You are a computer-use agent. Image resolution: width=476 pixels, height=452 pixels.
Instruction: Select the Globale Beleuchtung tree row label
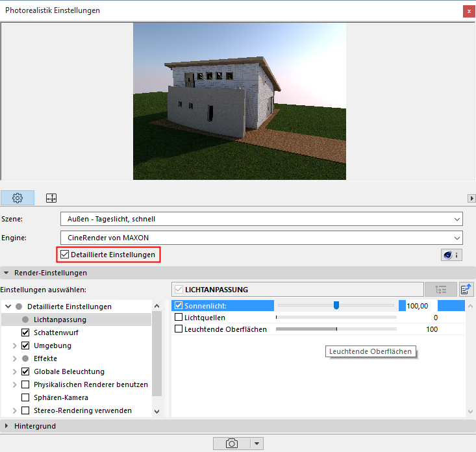[x=69, y=371]
